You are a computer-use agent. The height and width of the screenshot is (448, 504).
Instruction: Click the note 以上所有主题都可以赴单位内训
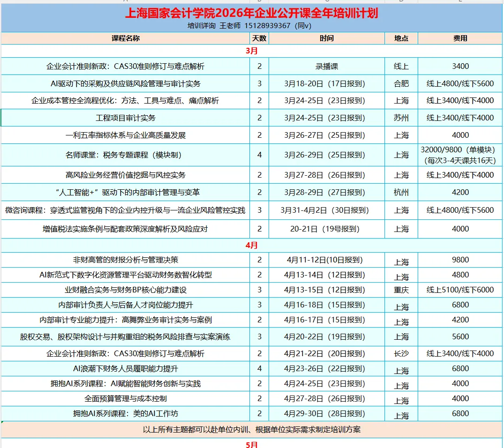coord(251,430)
